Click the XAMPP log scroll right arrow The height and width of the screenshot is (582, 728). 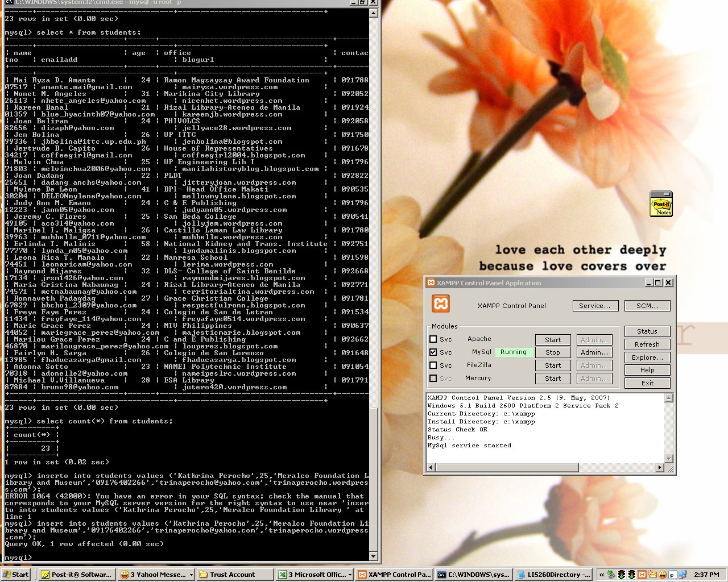660,468
